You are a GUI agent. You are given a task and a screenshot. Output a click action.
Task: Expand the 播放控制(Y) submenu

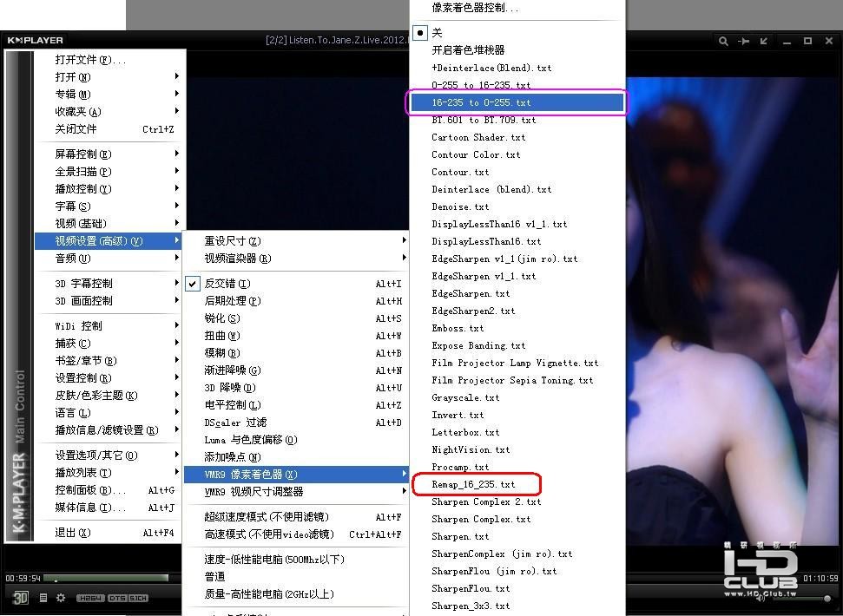[110, 188]
